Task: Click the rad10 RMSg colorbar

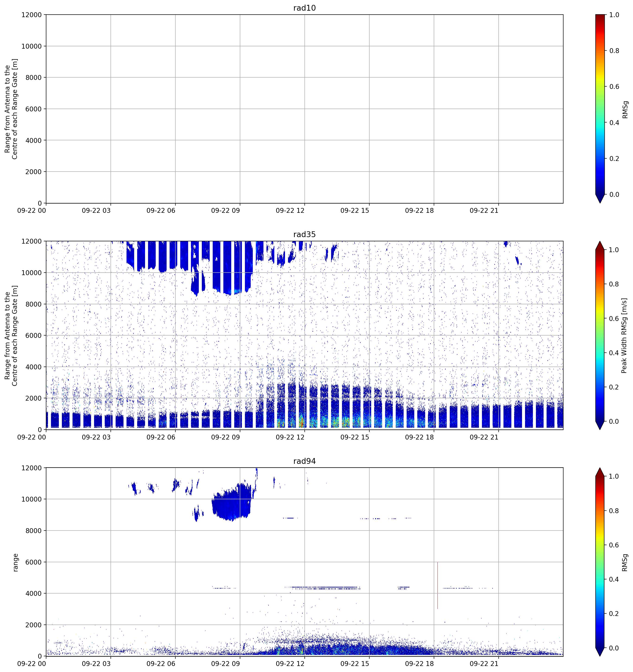Action: [x=600, y=109]
